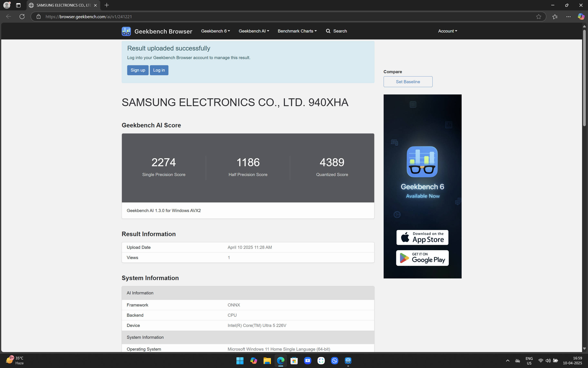Click the SAMSUNG ELECTRONICS 940XHA heading
588x368 pixels.
235,102
